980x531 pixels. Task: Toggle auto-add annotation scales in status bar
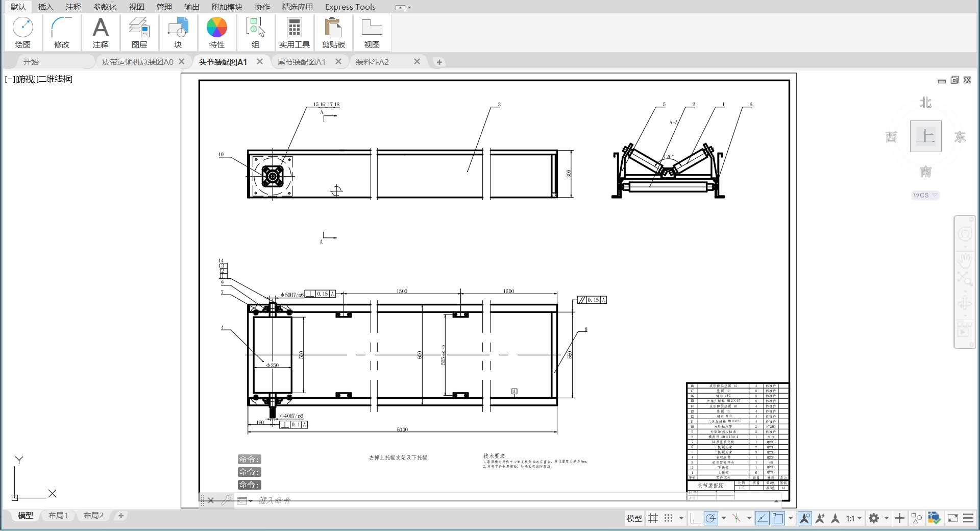tap(820, 518)
